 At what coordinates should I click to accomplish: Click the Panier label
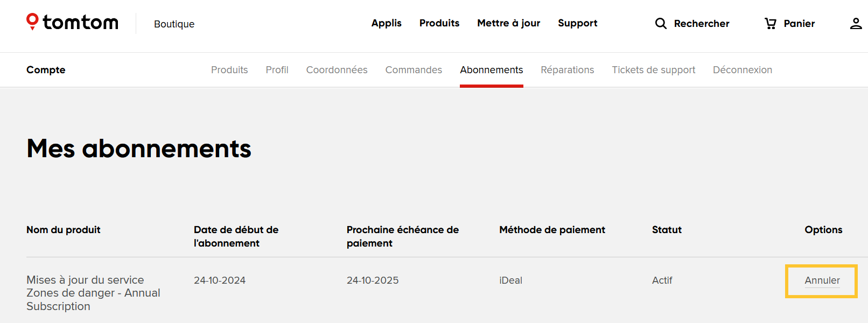799,24
